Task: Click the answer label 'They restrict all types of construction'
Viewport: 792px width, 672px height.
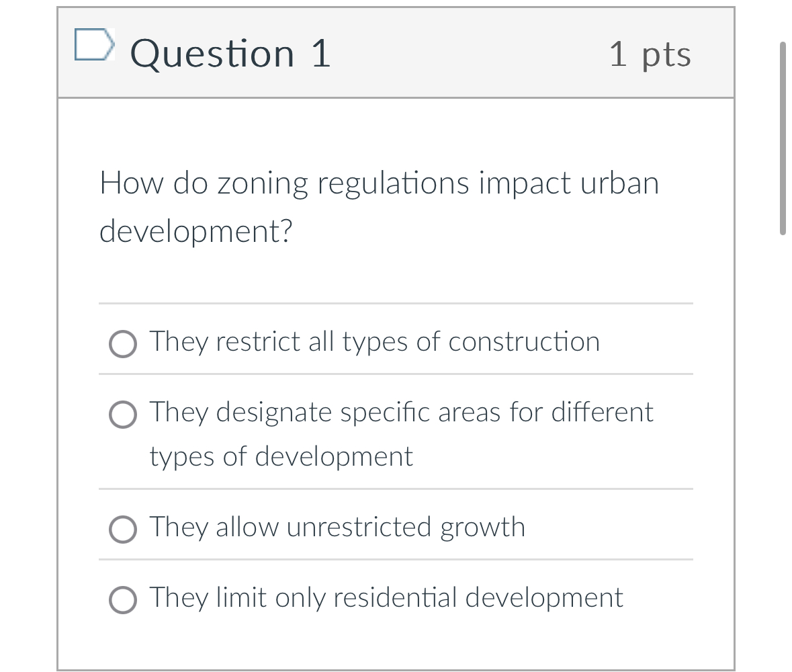Action: [373, 341]
